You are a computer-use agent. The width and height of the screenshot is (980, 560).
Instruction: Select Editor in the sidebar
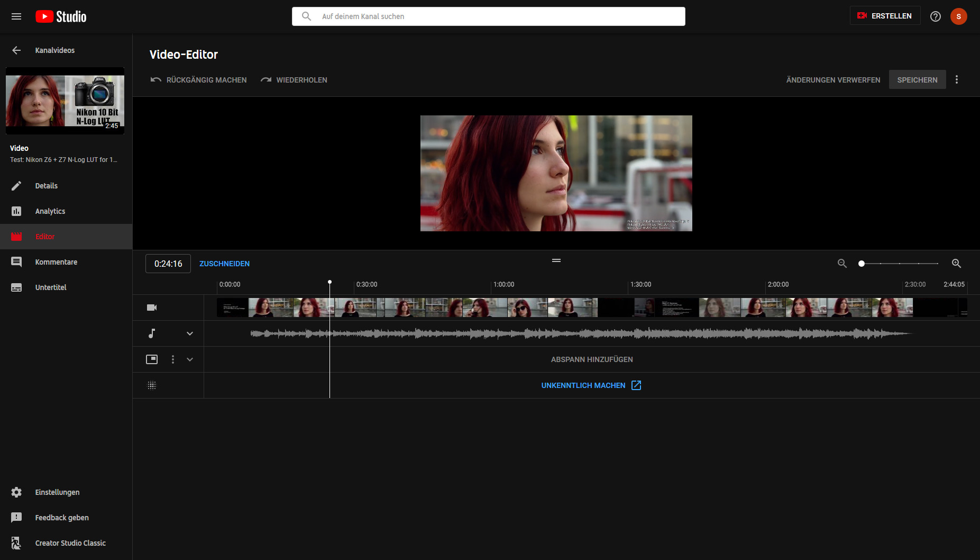point(45,237)
